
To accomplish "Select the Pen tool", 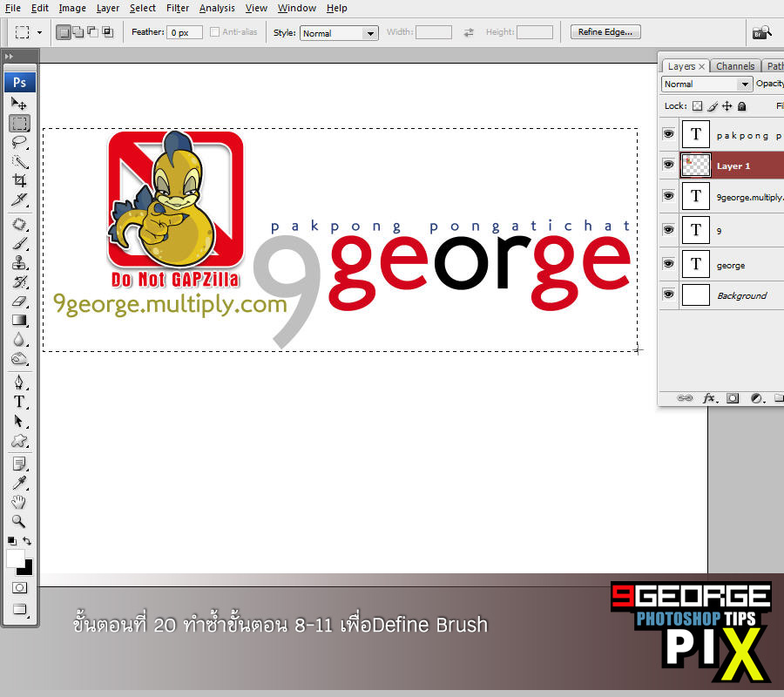I will pyautogui.click(x=19, y=383).
